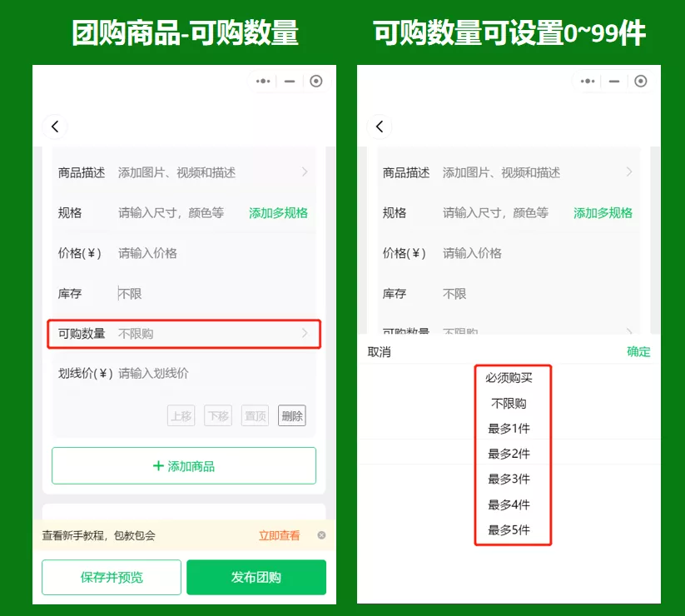685x616 pixels.
Task: Dismiss the beginner tutorial banner
Action: coord(321,535)
